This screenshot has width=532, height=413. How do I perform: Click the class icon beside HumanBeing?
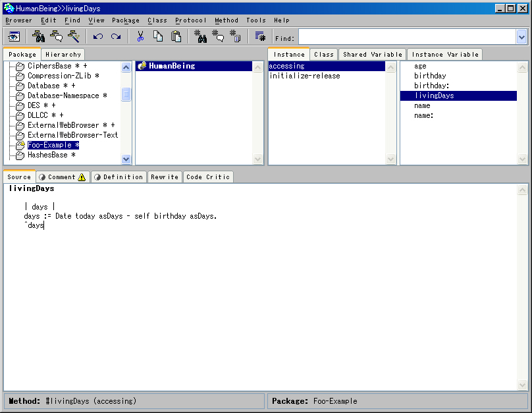pos(142,66)
